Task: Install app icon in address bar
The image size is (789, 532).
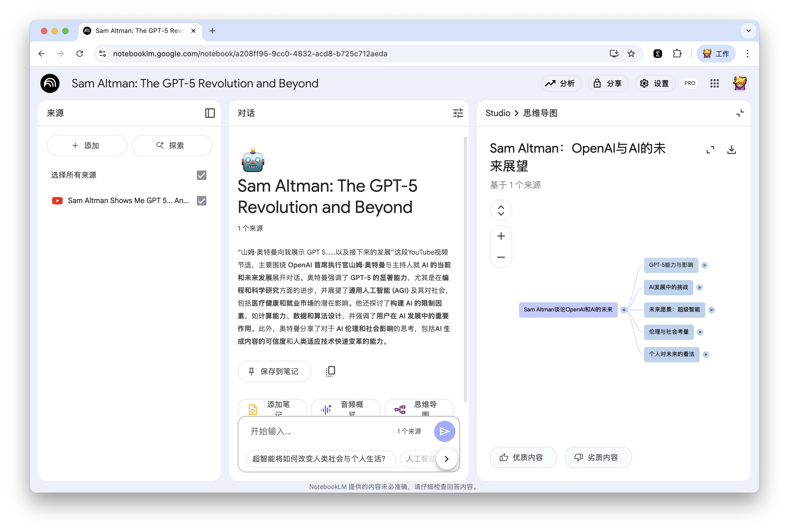Action: (614, 54)
